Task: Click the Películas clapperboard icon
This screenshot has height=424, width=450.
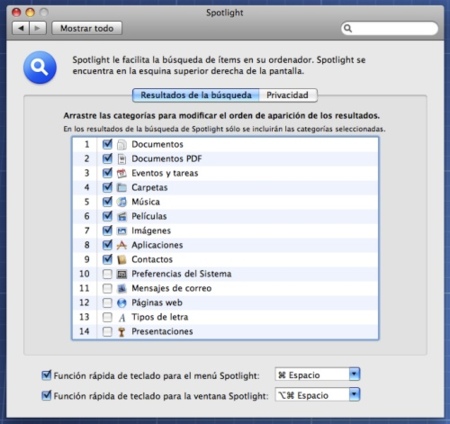Action: coord(122,217)
